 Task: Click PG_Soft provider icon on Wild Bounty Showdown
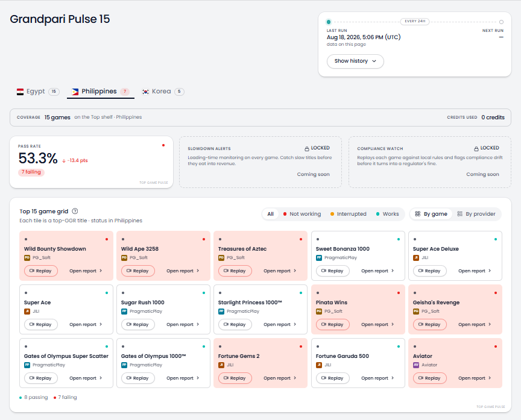(27, 258)
